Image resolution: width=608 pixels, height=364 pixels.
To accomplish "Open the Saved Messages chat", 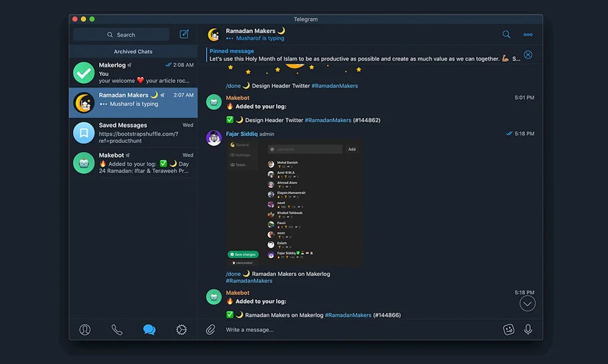I will 134,133.
